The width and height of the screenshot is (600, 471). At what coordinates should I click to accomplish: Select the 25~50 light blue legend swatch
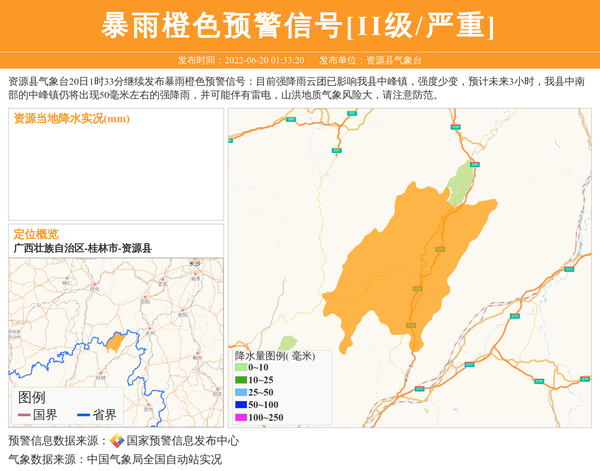[240, 392]
